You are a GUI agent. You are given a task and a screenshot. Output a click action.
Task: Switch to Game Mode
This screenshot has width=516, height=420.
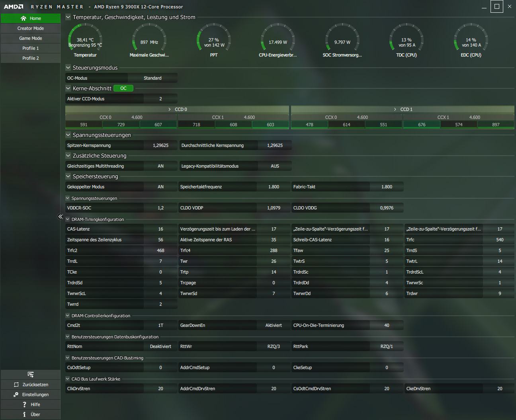click(31, 38)
